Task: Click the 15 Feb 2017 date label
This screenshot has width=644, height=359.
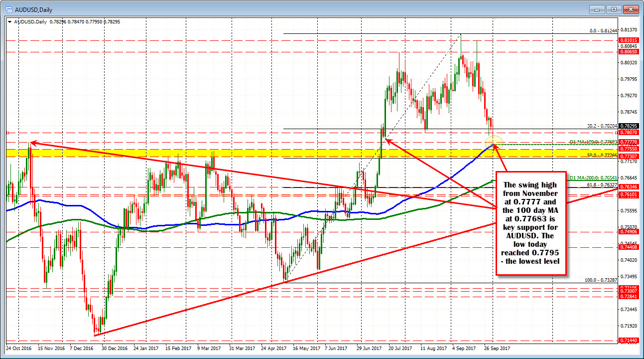Action: [178, 348]
